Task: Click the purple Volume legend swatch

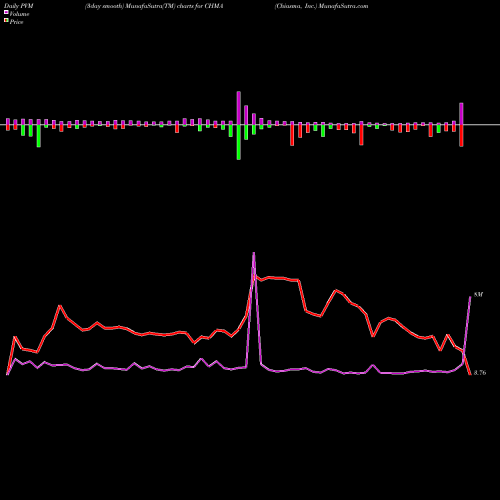Action: coord(6,13)
